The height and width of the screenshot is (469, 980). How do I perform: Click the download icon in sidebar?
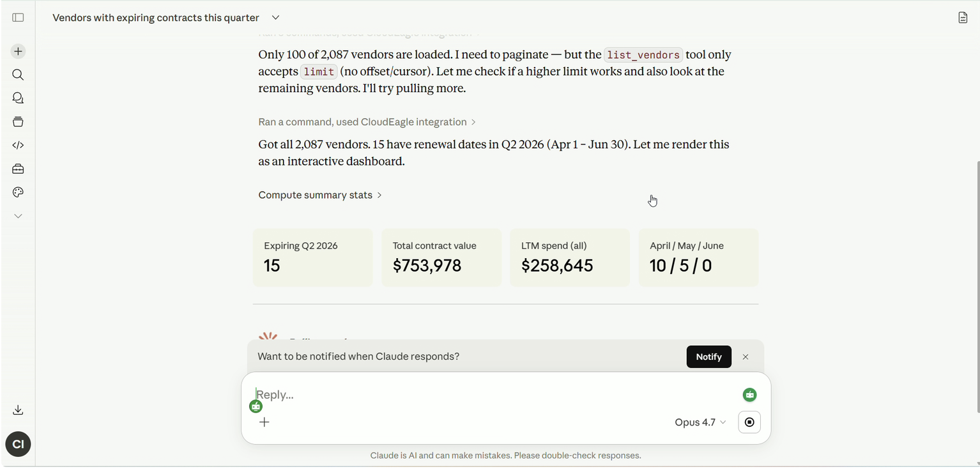coord(18,410)
